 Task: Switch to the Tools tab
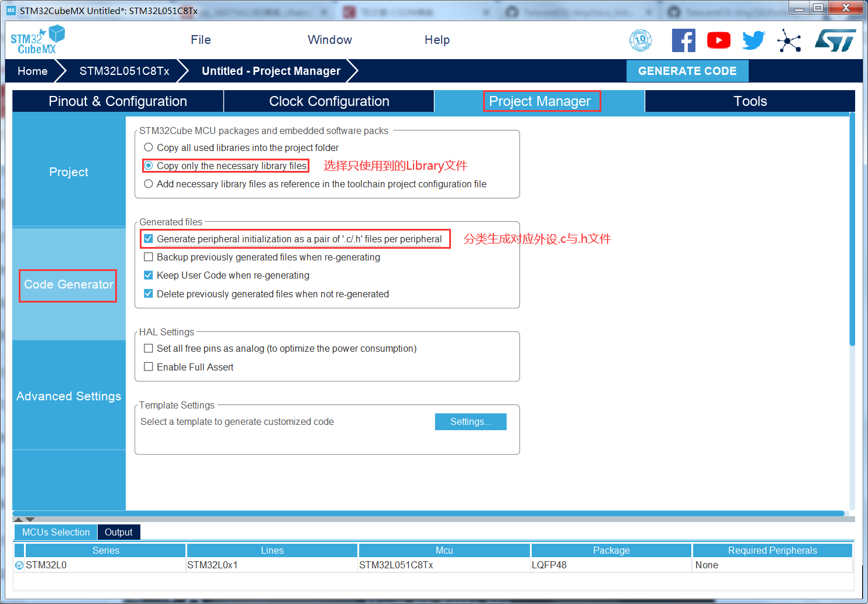tap(750, 101)
